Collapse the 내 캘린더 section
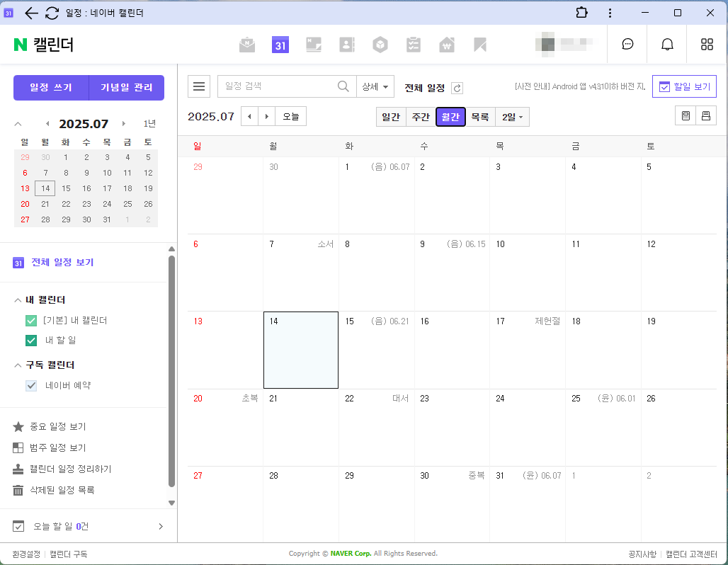This screenshot has height=565, width=728. pyautogui.click(x=17, y=299)
